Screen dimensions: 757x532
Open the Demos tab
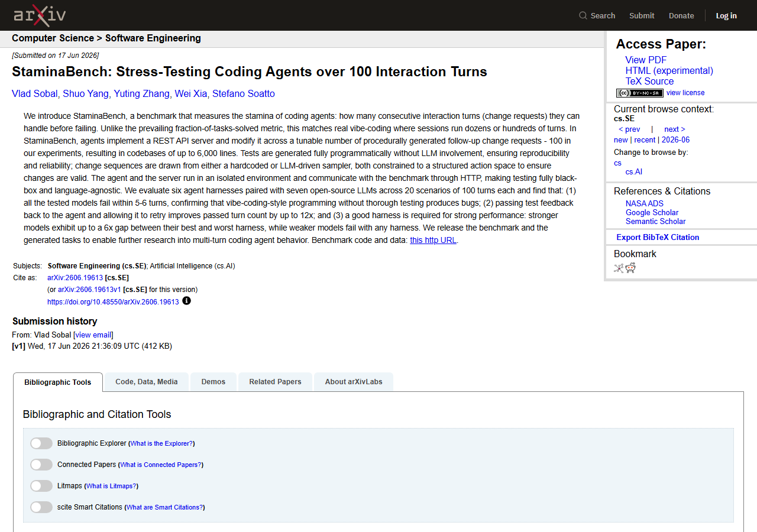pos(213,382)
